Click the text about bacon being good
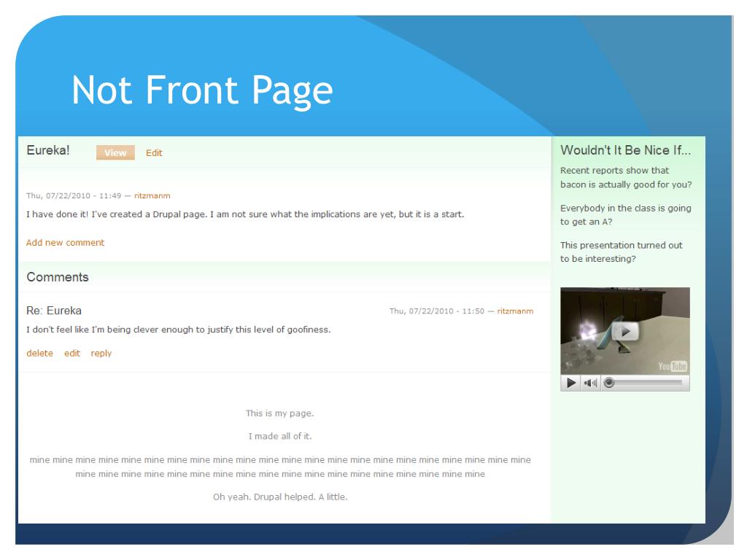This screenshot has height=560, width=747. pos(625,177)
